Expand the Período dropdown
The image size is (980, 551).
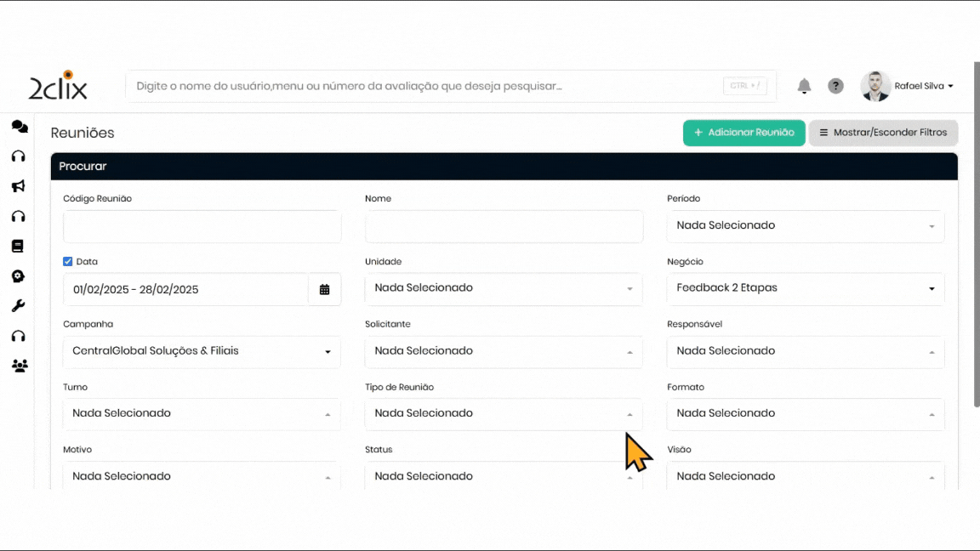[x=805, y=226]
